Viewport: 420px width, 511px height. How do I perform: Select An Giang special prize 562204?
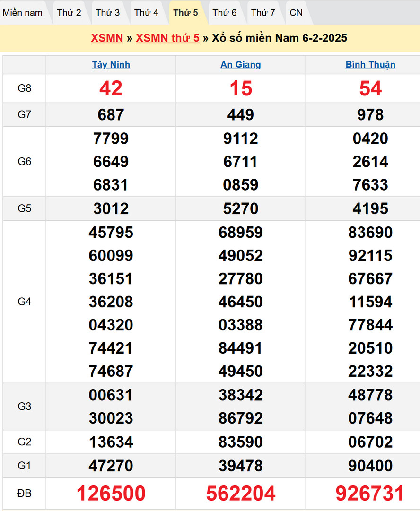[x=241, y=494]
